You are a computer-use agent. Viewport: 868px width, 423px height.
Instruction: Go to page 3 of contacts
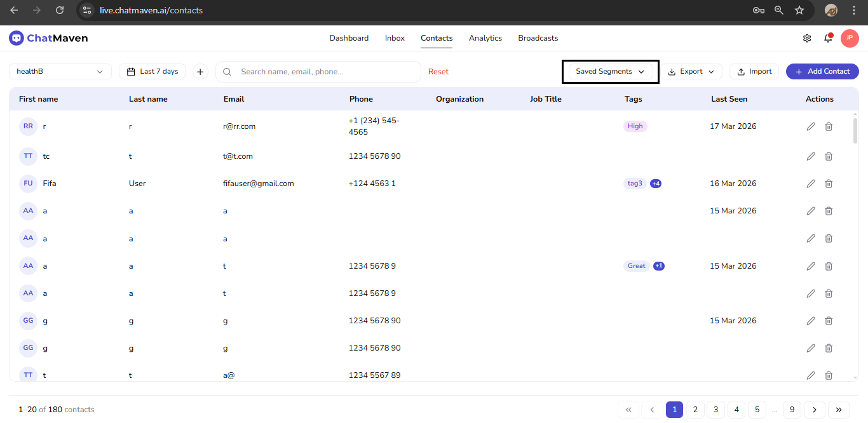pos(715,410)
